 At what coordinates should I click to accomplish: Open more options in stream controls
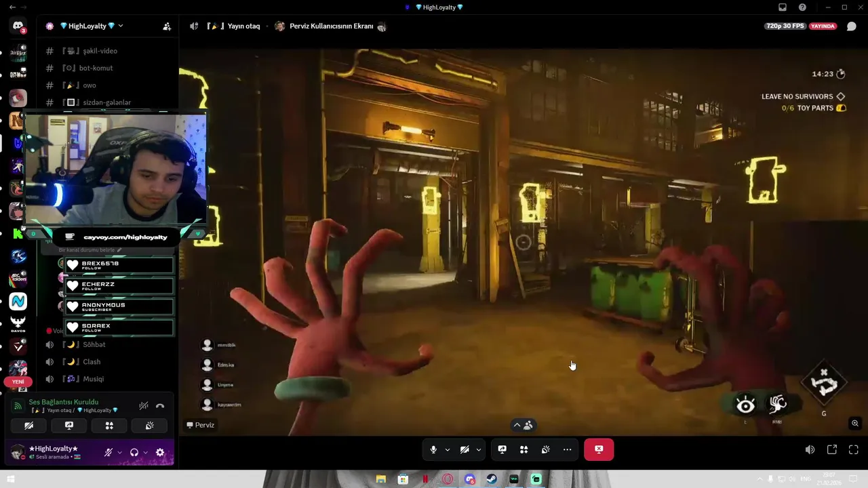[x=567, y=449]
